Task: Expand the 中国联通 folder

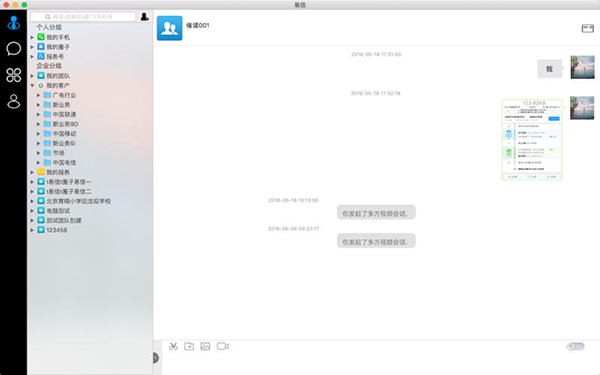Action: click(38, 114)
